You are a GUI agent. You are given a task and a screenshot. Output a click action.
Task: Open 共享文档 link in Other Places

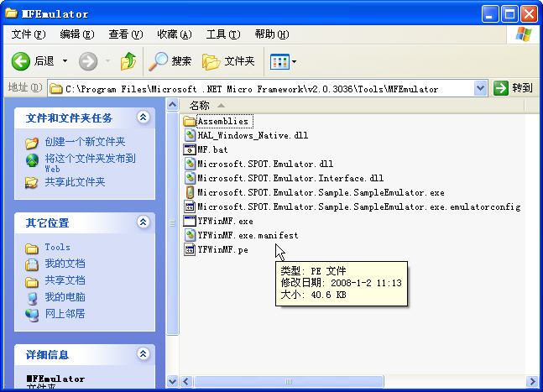pos(65,280)
